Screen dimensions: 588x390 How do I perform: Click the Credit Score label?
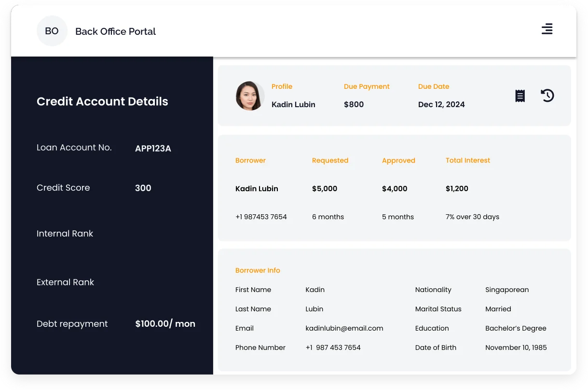(63, 188)
